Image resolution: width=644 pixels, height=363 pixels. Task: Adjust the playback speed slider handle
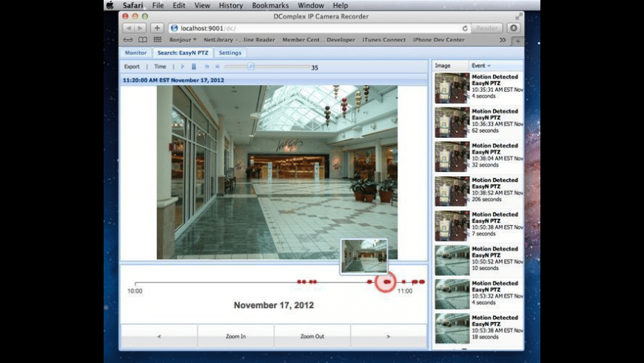(251, 67)
